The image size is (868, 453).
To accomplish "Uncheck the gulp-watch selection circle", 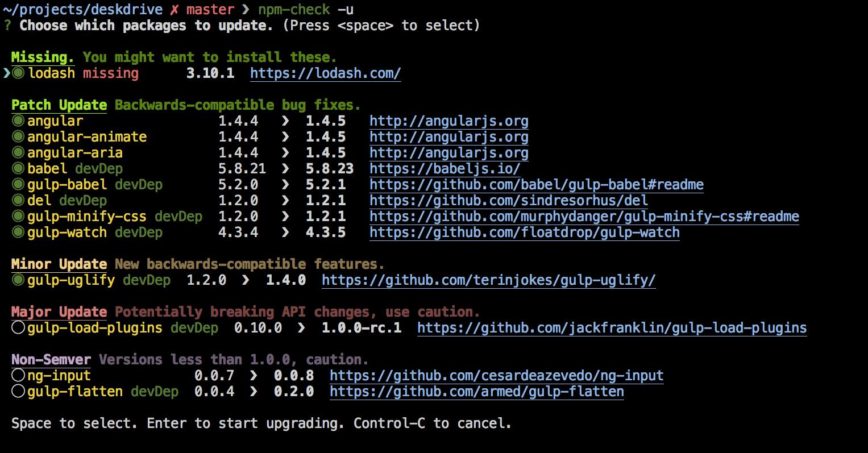I will [18, 232].
